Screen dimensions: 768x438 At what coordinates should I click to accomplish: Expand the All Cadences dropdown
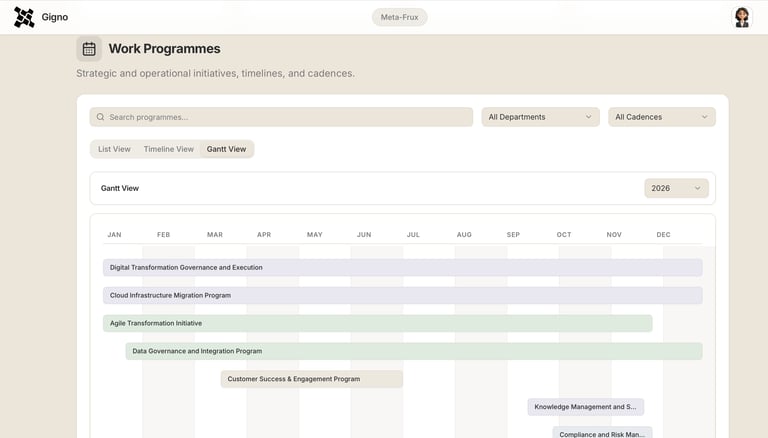(661, 117)
